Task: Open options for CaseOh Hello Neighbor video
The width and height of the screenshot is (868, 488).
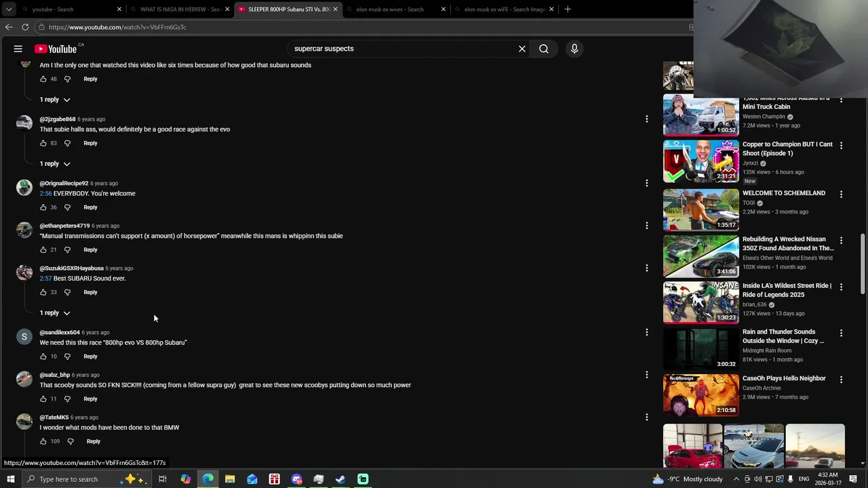Action: click(841, 379)
